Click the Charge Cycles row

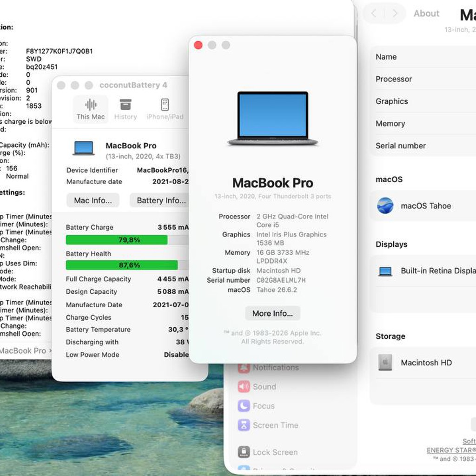(x=127, y=317)
